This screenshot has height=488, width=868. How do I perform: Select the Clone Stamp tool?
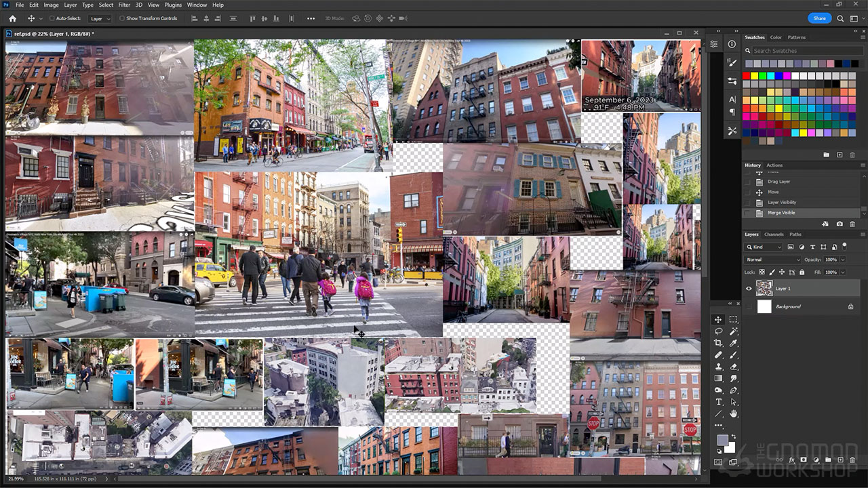click(718, 367)
